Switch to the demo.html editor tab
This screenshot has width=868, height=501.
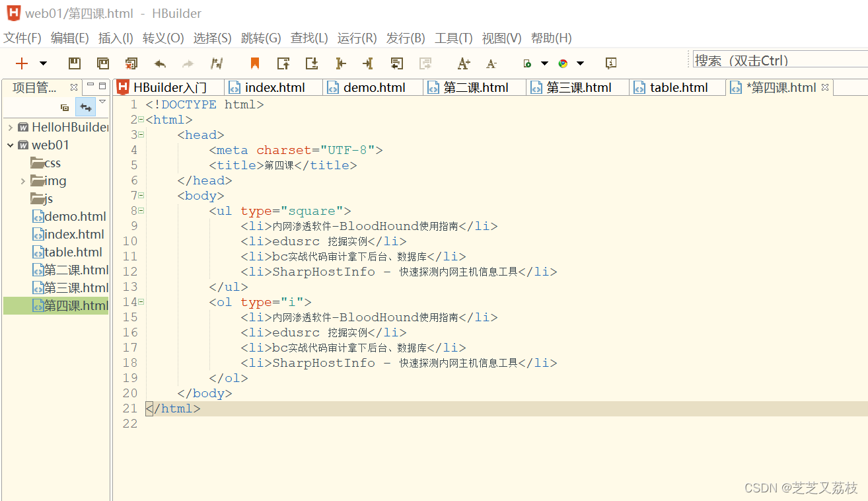click(373, 87)
